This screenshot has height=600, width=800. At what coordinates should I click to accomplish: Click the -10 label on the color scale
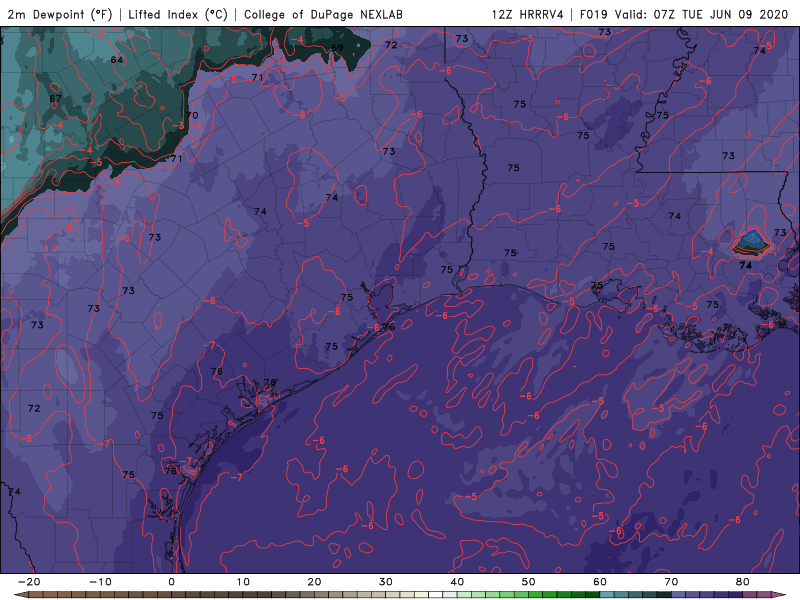tap(100, 582)
